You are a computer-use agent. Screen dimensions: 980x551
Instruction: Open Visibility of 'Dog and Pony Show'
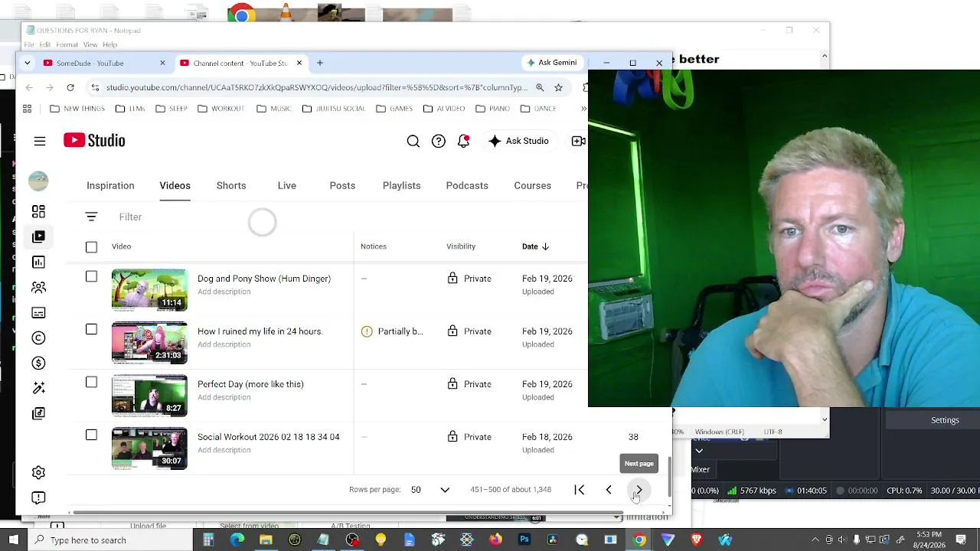click(469, 279)
